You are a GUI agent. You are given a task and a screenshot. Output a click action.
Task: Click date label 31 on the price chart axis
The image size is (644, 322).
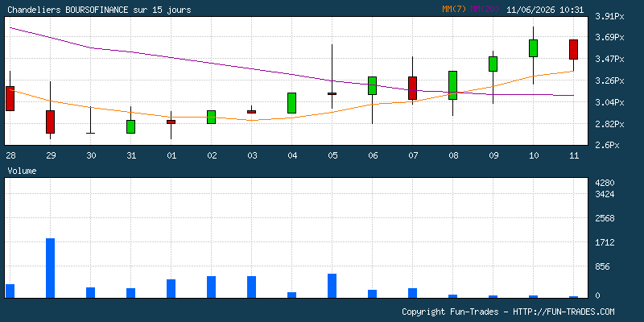coord(131,155)
